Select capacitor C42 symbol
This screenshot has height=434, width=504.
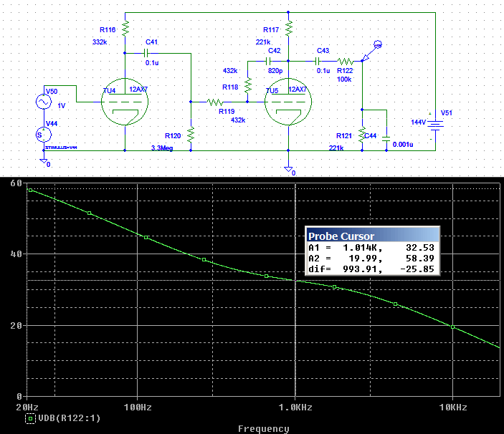pyautogui.click(x=268, y=61)
